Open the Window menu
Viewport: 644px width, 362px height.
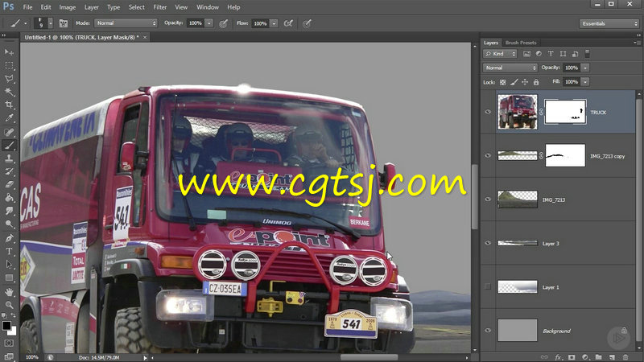click(208, 7)
